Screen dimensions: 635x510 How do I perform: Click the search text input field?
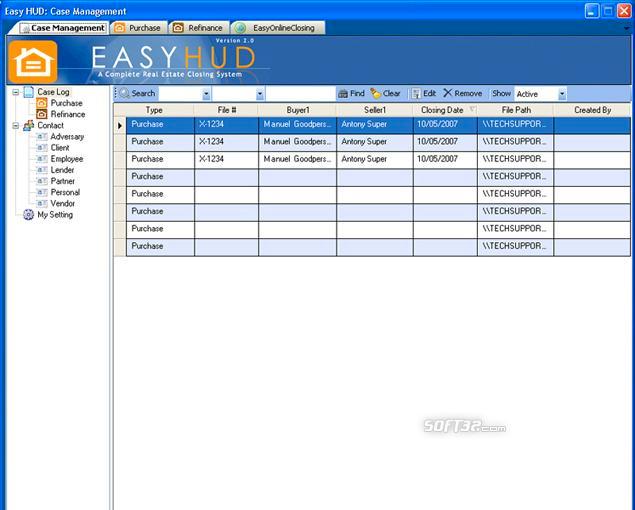pos(300,94)
